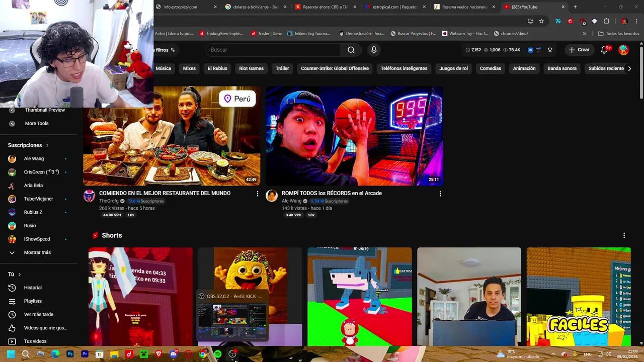The height and width of the screenshot is (362, 644).
Task: Click the list icon beside vidIQ badge
Action: (538, 50)
